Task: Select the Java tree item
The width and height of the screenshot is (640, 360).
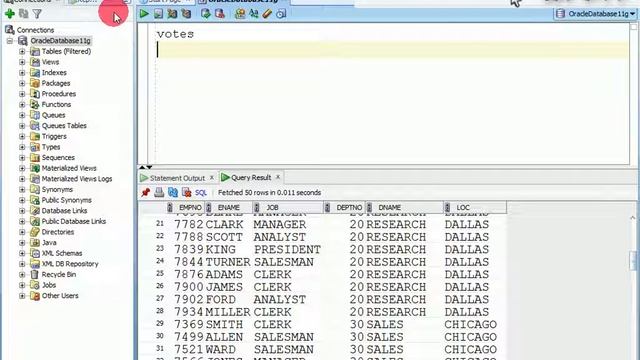Action: pos(49,242)
